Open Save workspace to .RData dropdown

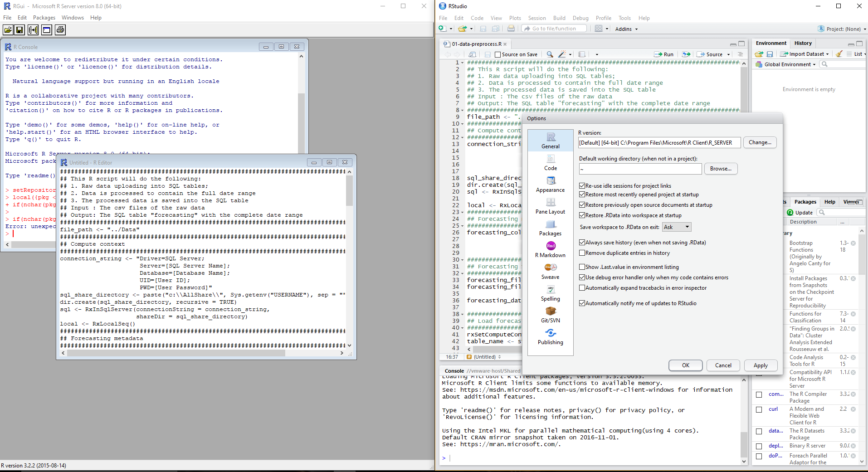click(x=676, y=227)
